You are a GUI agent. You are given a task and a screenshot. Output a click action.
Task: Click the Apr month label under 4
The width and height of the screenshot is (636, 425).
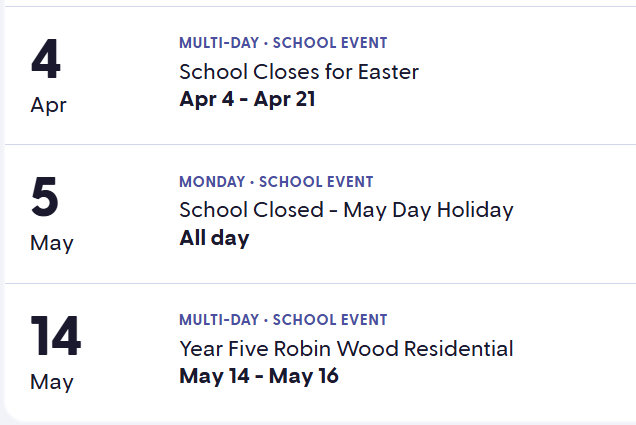[x=48, y=105]
